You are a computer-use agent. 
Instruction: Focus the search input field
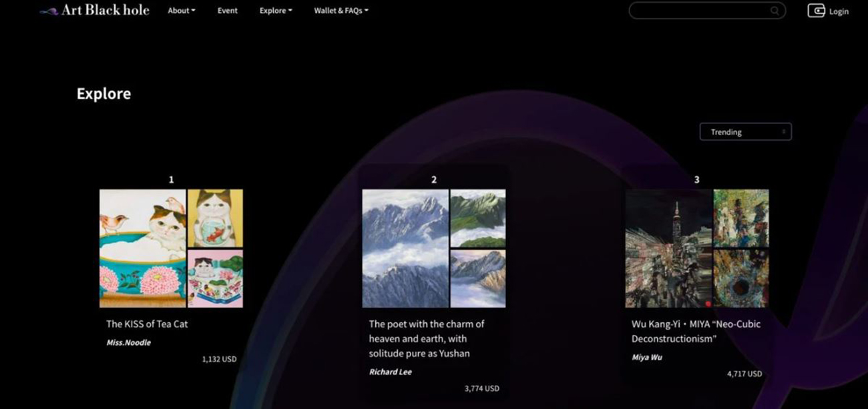tap(707, 11)
